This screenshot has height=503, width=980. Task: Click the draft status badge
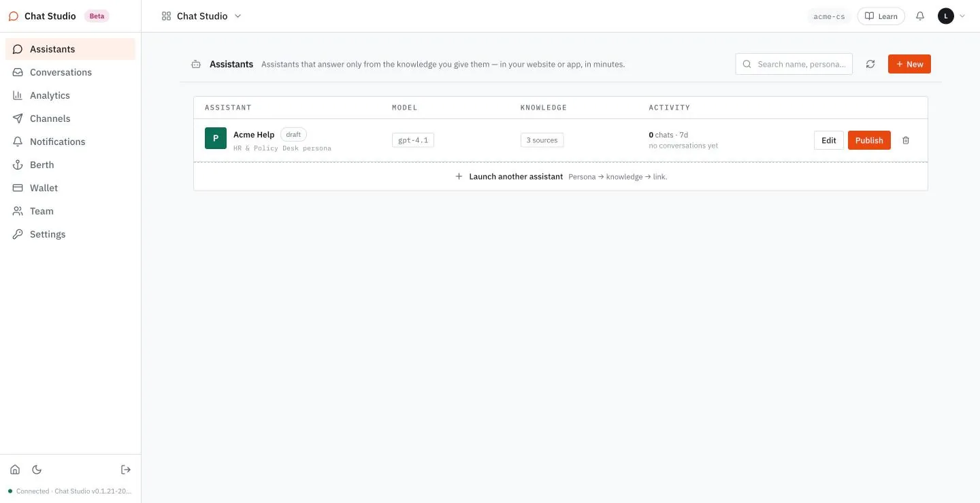(x=293, y=135)
